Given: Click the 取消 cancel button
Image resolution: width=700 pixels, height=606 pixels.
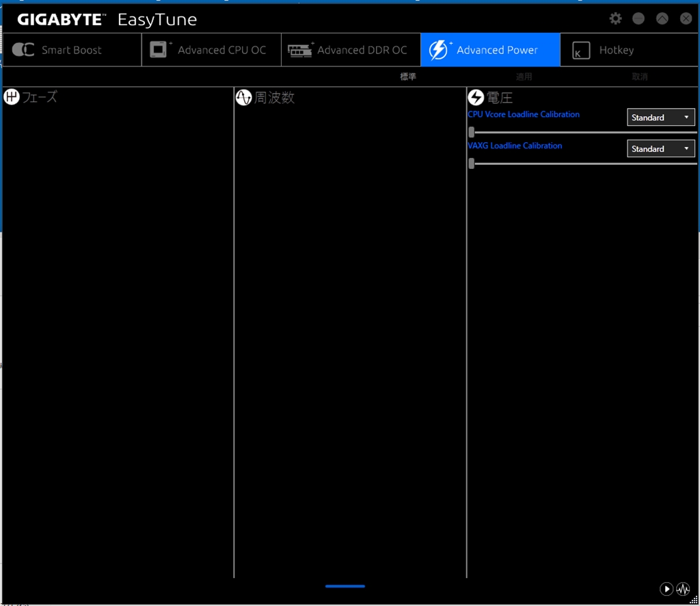Looking at the screenshot, I should 640,77.
